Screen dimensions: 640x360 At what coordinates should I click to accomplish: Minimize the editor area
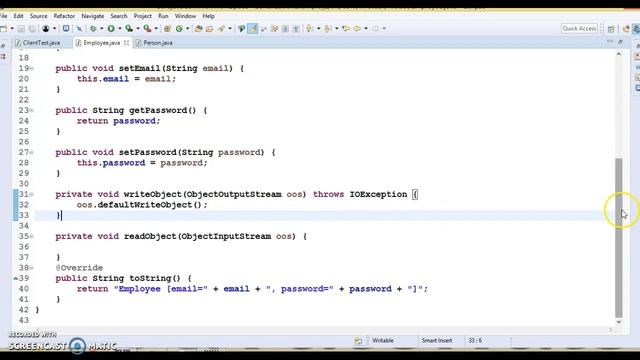610,42
